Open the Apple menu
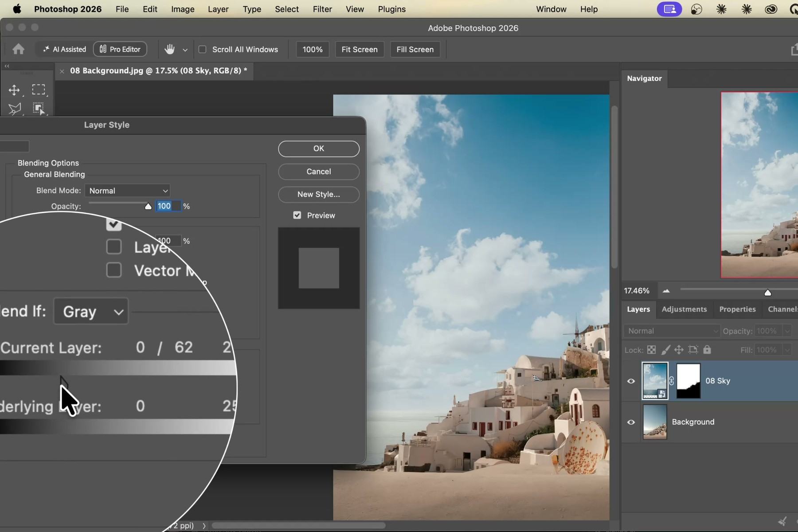This screenshot has width=798, height=532. coord(17,9)
